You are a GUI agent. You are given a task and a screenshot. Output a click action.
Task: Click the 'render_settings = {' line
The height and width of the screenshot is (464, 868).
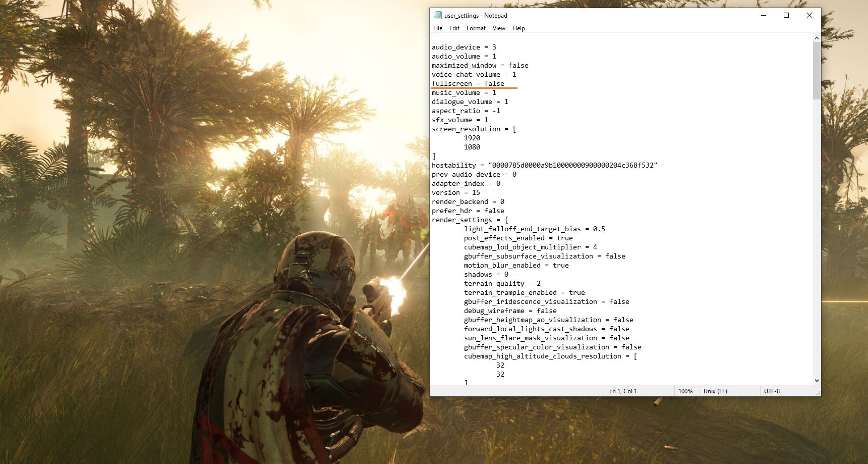click(x=470, y=220)
